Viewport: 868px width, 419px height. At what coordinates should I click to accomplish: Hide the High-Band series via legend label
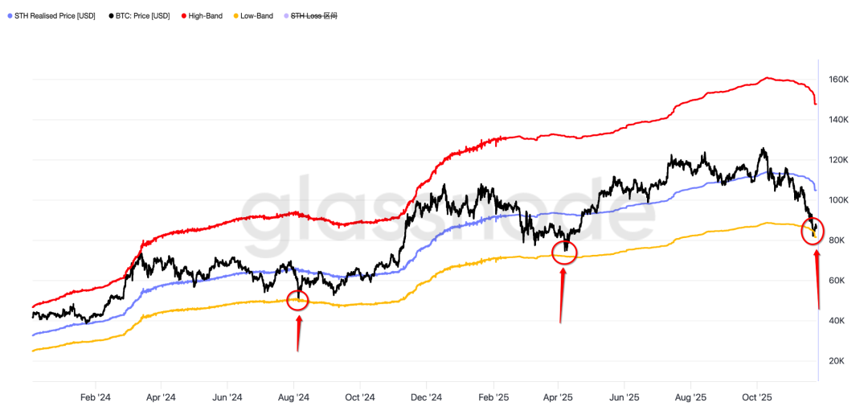point(205,15)
